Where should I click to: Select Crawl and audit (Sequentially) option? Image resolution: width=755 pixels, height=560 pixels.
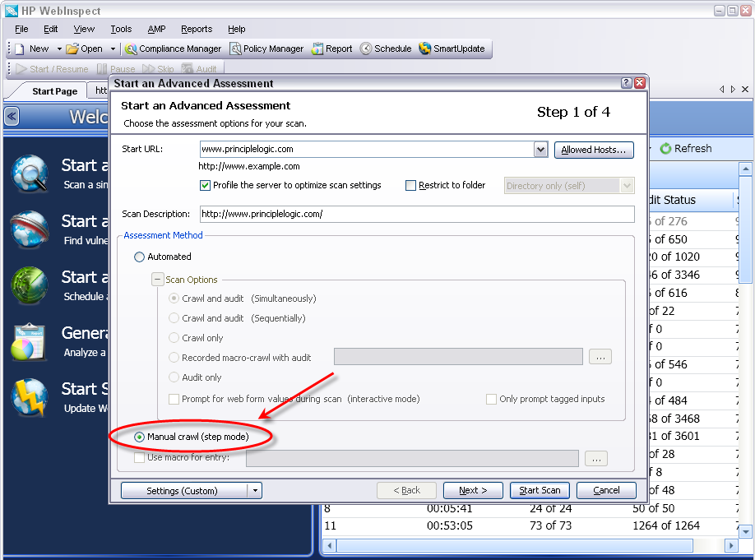[174, 318]
